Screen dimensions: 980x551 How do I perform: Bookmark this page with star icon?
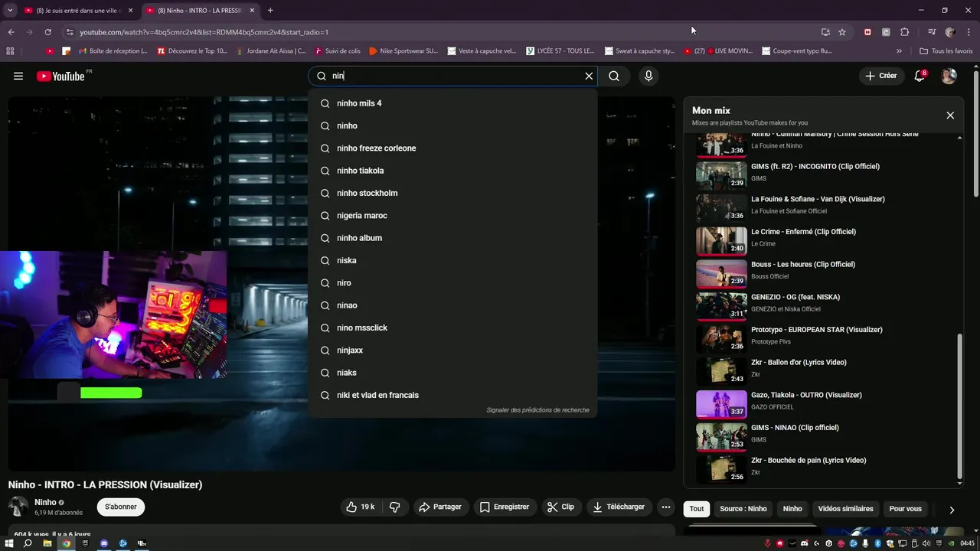(842, 32)
